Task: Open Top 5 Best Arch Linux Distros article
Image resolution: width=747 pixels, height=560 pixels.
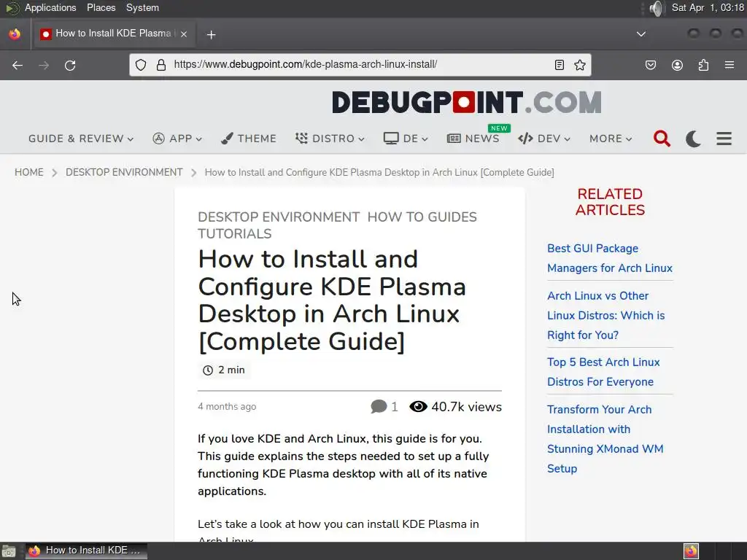Action: click(603, 372)
